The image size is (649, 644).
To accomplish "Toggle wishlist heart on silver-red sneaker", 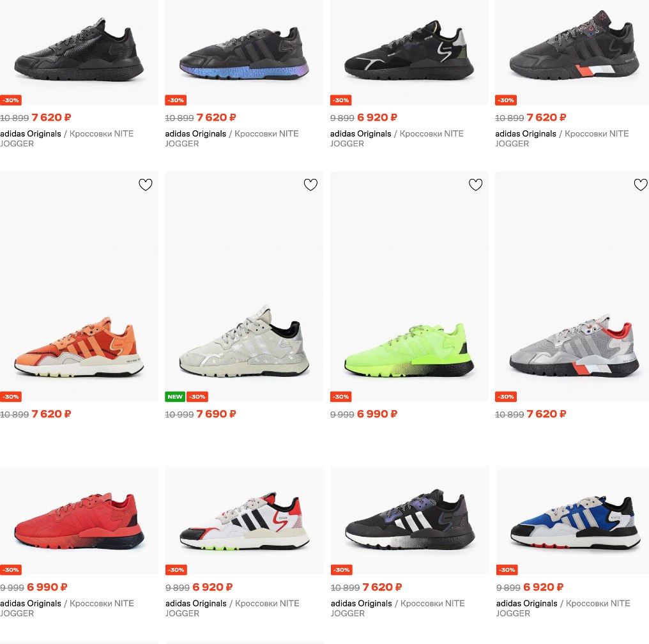I will pyautogui.click(x=641, y=185).
